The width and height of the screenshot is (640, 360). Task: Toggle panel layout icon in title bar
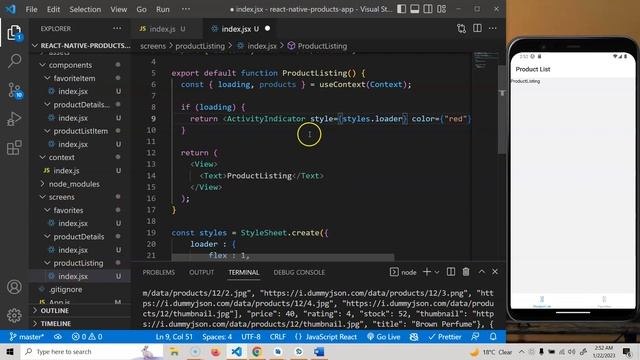[x=415, y=9]
